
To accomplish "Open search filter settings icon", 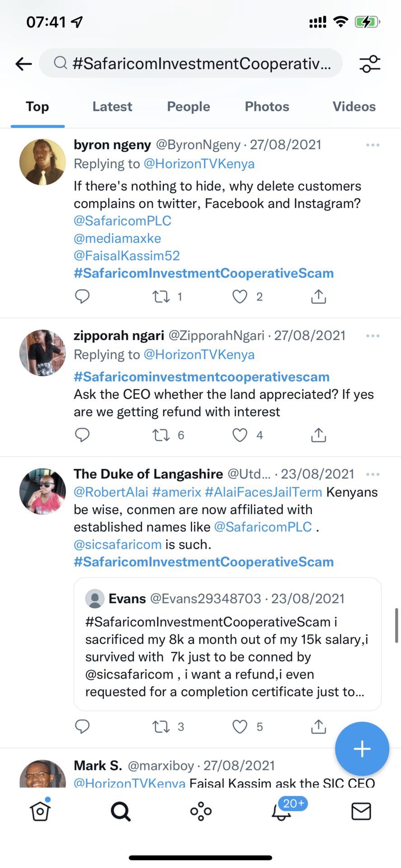I will [370, 64].
